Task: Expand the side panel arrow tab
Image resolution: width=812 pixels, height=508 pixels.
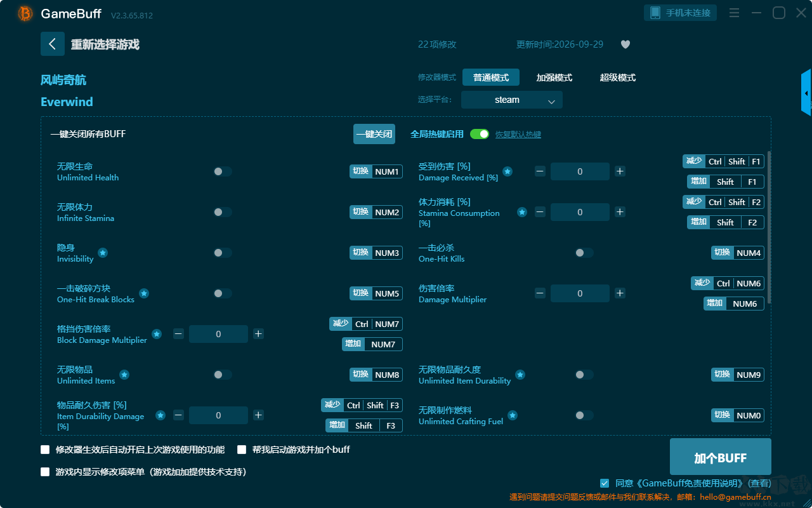Action: (806, 93)
